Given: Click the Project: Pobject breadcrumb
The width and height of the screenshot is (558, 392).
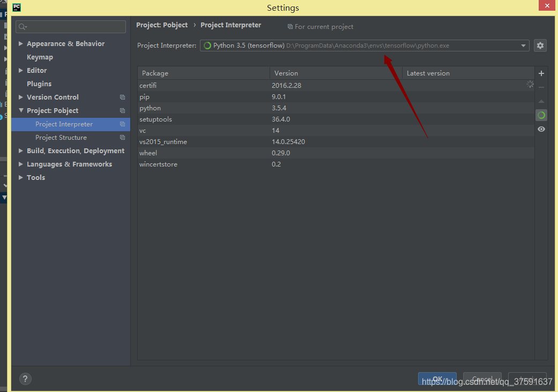Looking at the screenshot, I should 162,25.
